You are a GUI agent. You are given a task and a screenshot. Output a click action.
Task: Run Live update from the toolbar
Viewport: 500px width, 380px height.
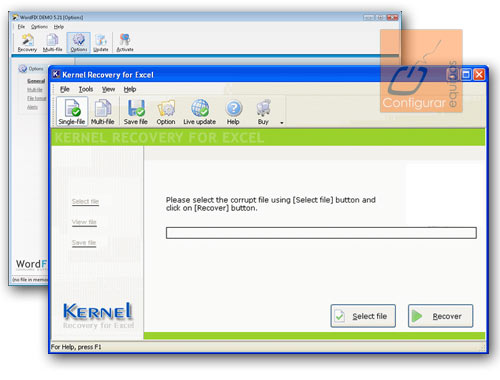pos(199,112)
